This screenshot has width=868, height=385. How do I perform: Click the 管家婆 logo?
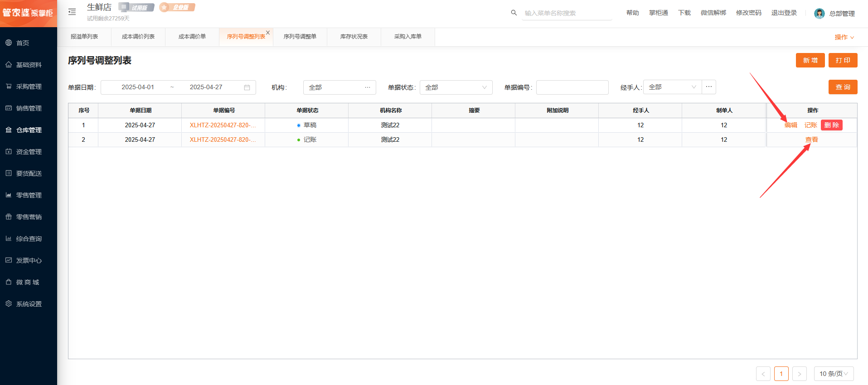28,13
